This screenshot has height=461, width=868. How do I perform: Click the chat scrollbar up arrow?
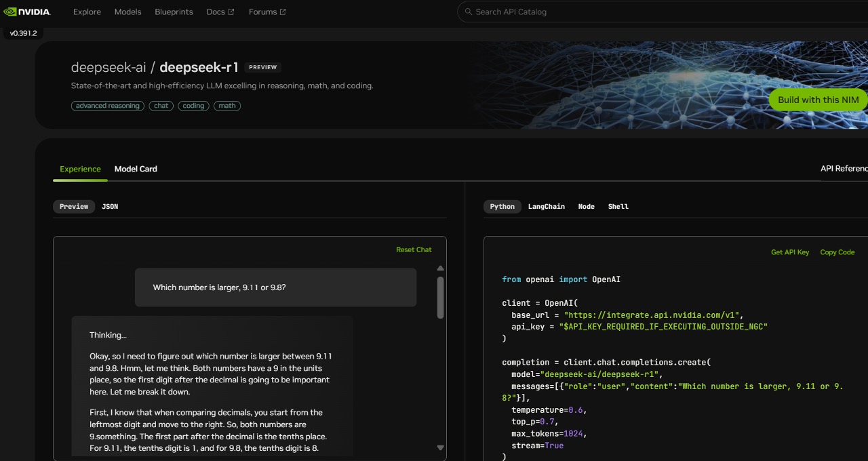click(x=440, y=268)
